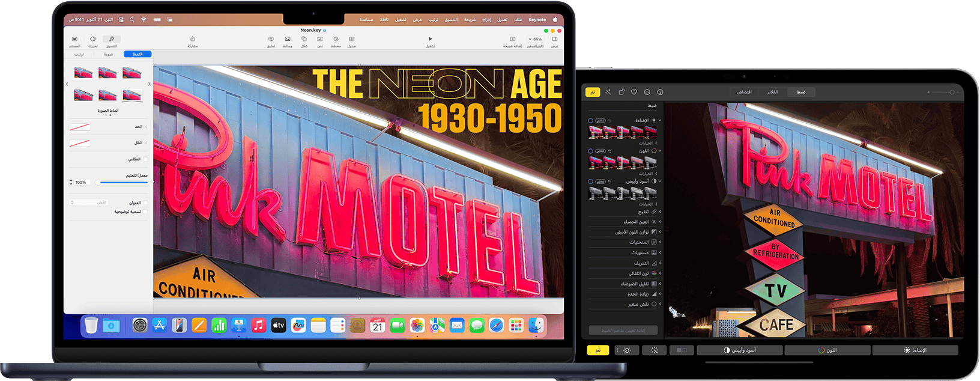
Task: Click the share (مشاركة) toolbar icon
Action: pyautogui.click(x=192, y=40)
